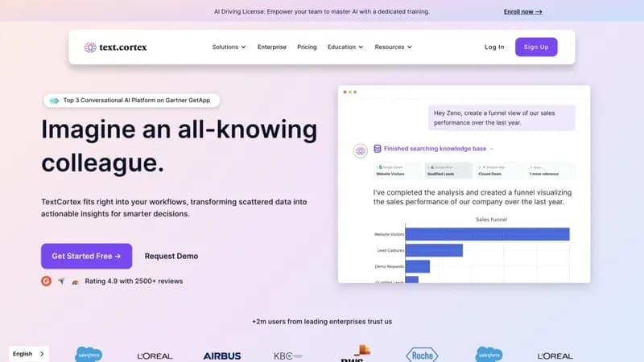Viewport: 644px width, 362px height.
Task: Click the +2m users trust us text
Action: coord(322,322)
